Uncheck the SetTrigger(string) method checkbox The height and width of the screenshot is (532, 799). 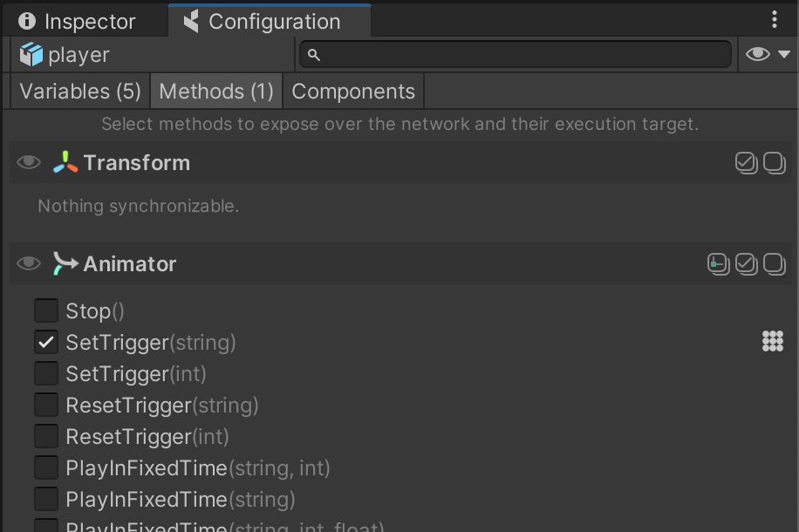click(x=46, y=343)
